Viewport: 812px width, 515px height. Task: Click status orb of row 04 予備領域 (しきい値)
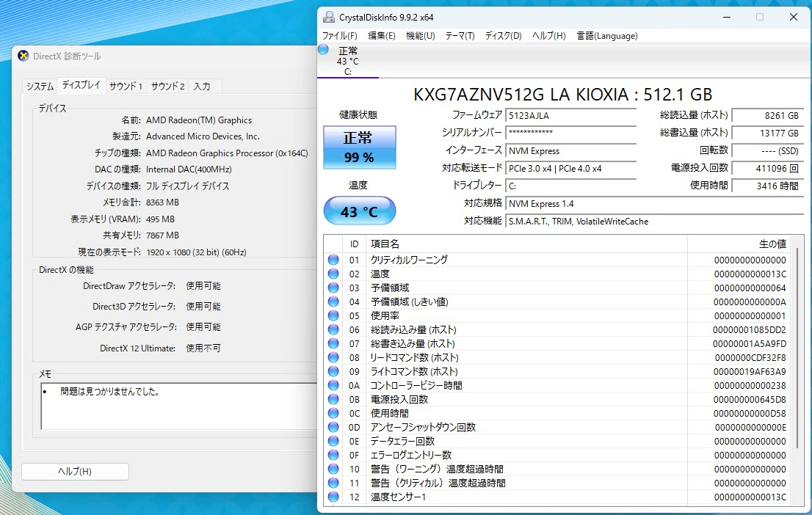click(x=333, y=302)
